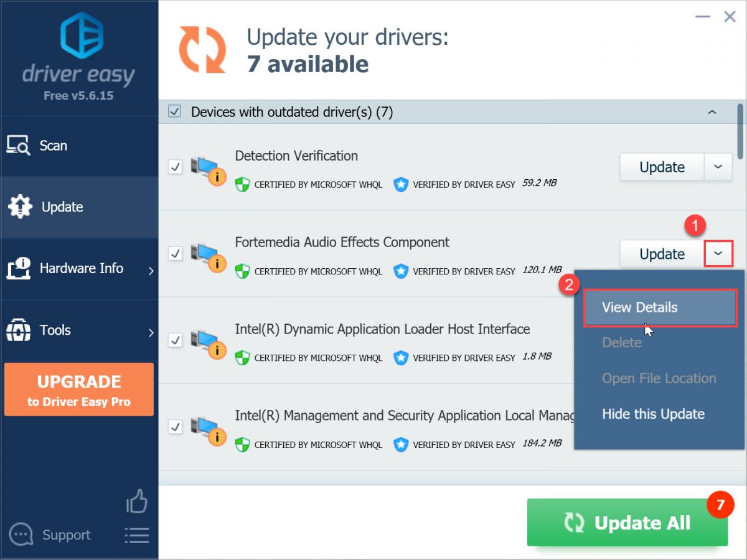The height and width of the screenshot is (560, 747).
Task: Select the Fortemedia Audio Effects Component name
Action: coord(342,243)
